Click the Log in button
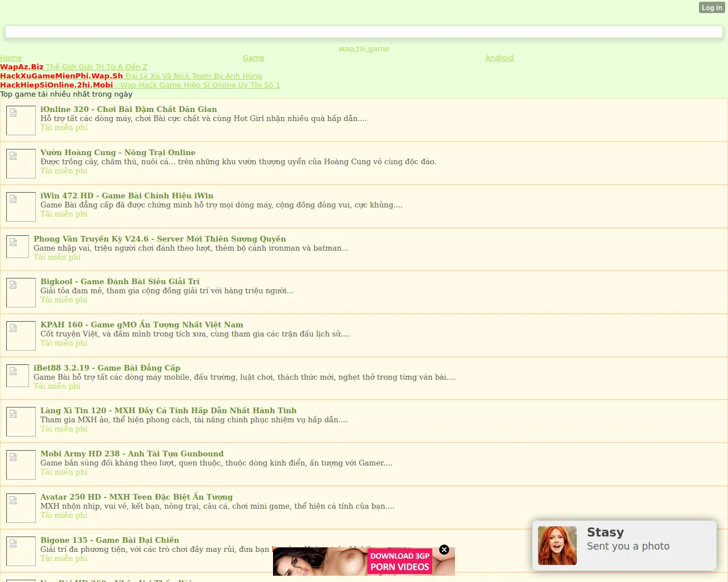 tap(712, 7)
